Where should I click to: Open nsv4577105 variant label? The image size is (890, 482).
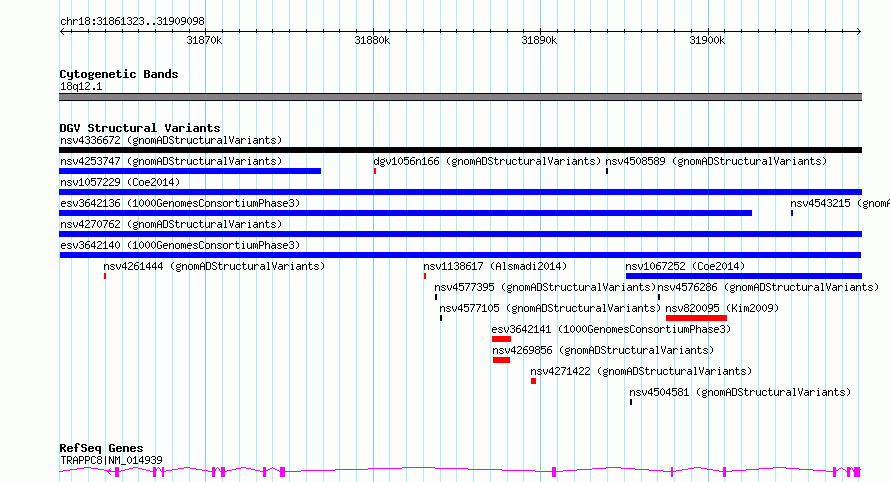[550, 308]
